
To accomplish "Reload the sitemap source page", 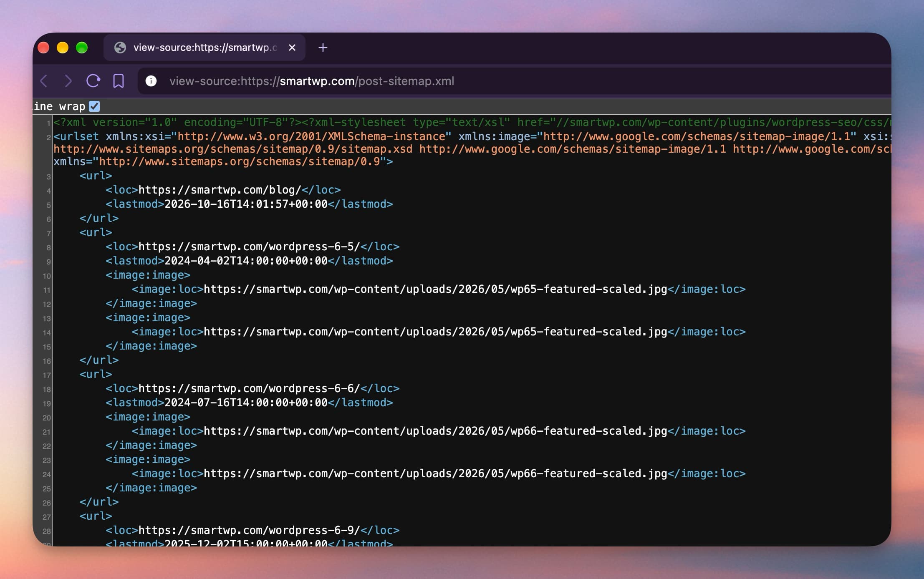I will (x=93, y=81).
